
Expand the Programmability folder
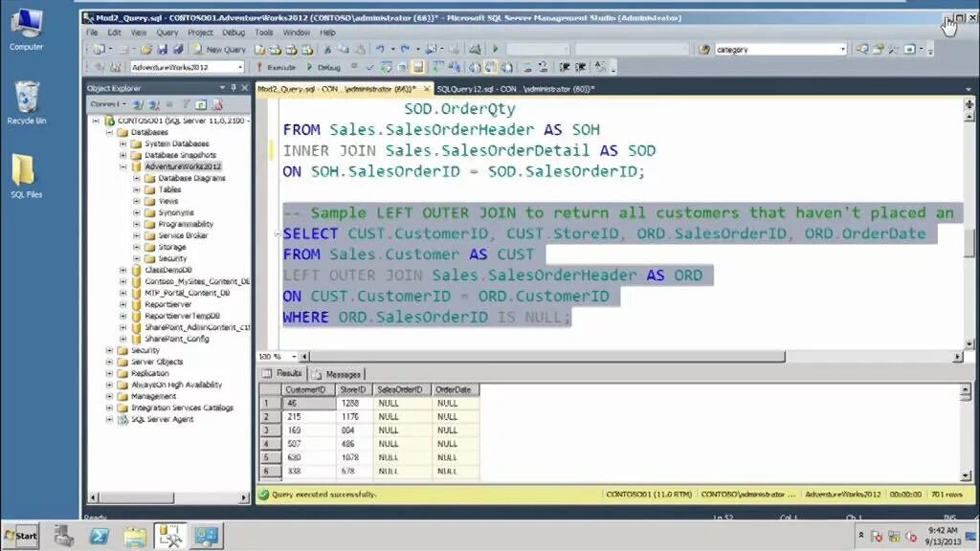click(137, 224)
